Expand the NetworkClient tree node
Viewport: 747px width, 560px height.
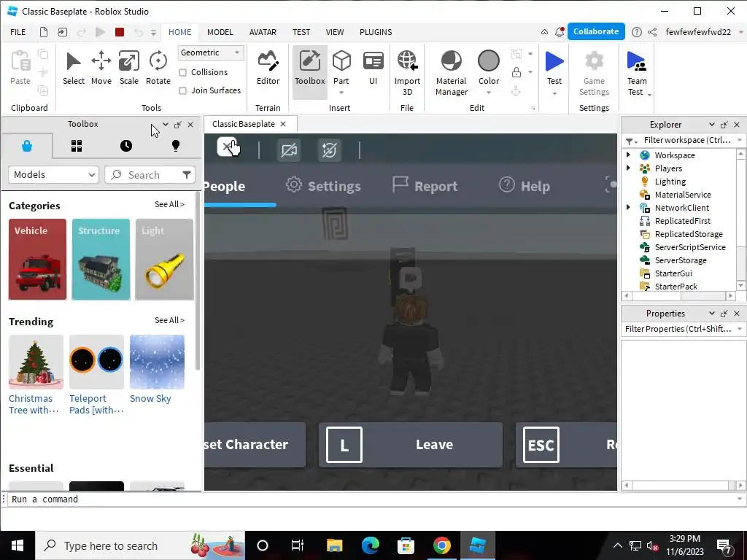628,207
